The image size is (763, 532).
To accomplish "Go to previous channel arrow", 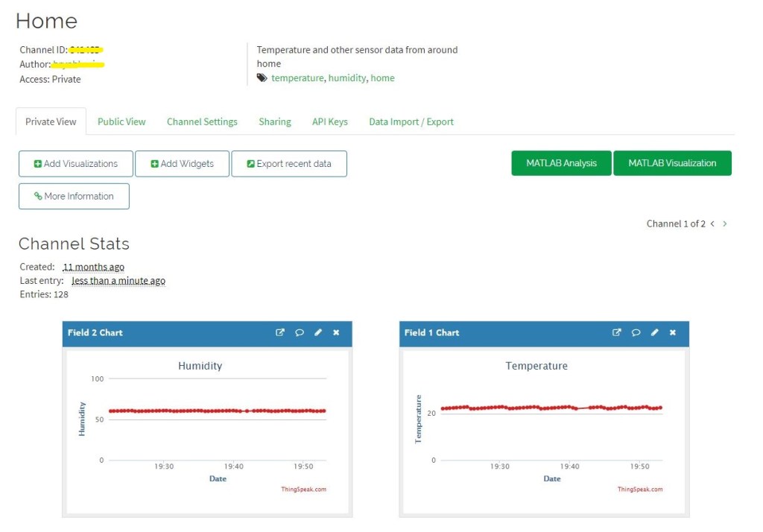I will point(712,224).
